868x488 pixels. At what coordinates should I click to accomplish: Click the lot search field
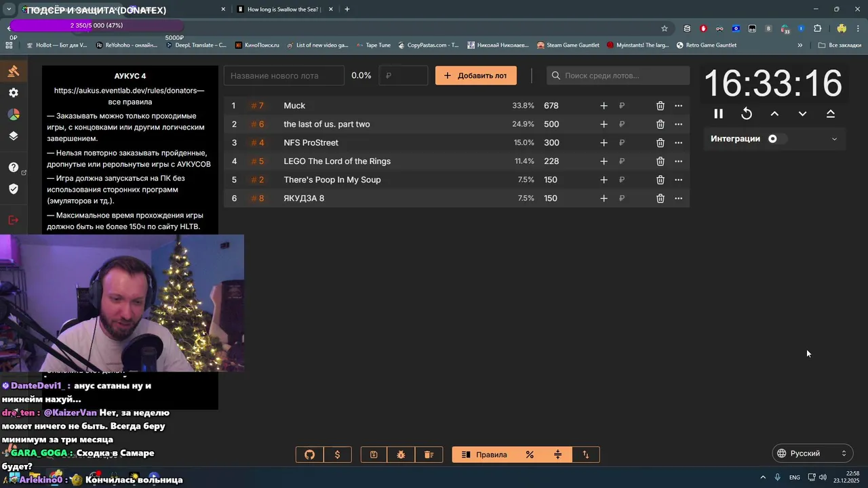(618, 76)
